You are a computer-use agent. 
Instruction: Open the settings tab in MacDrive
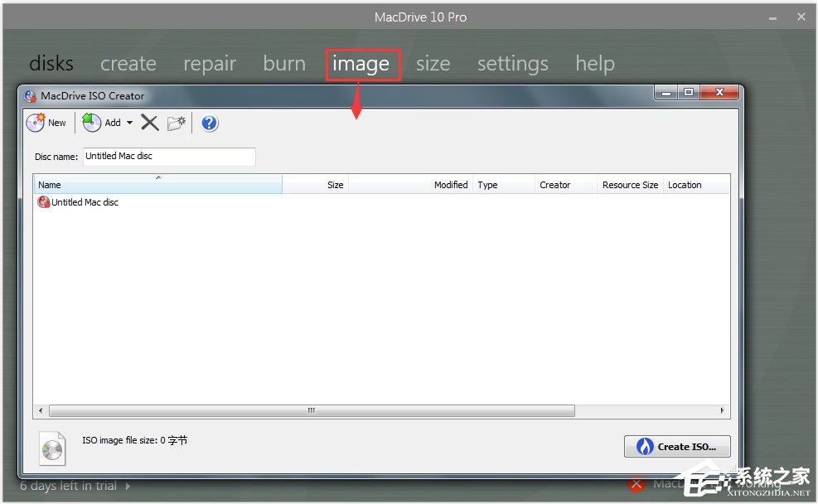pyautogui.click(x=513, y=64)
